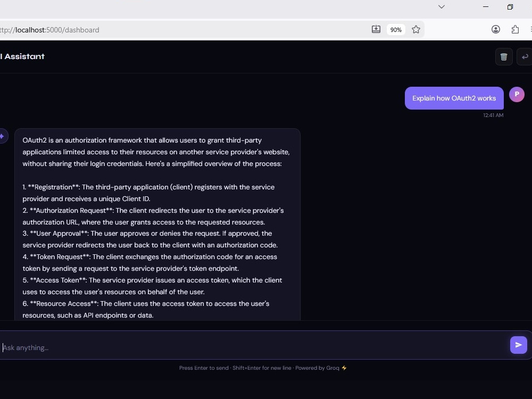Viewport: 532px width, 399px height.
Task: Click the Registration step line
Action: click(148, 193)
